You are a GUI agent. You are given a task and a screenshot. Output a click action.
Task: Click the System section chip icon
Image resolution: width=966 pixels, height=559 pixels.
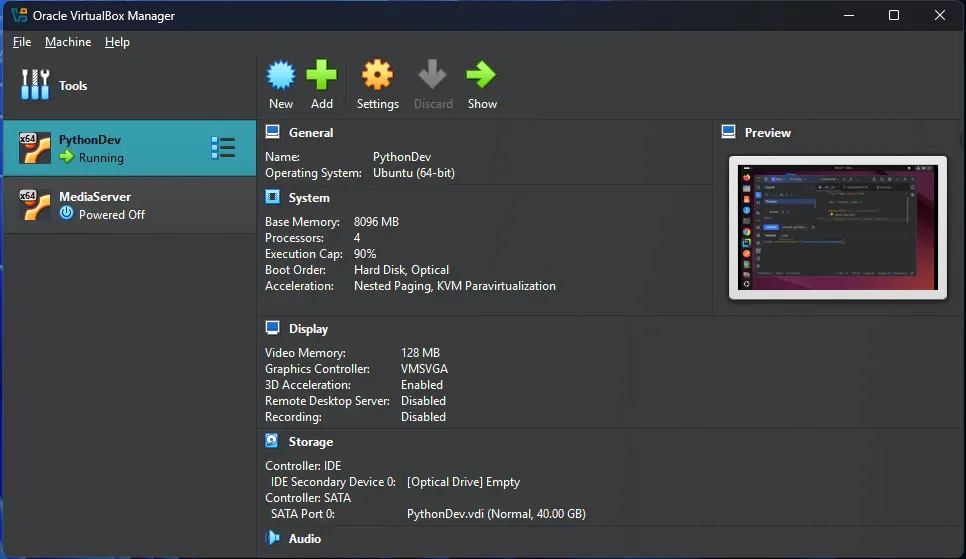coord(272,197)
